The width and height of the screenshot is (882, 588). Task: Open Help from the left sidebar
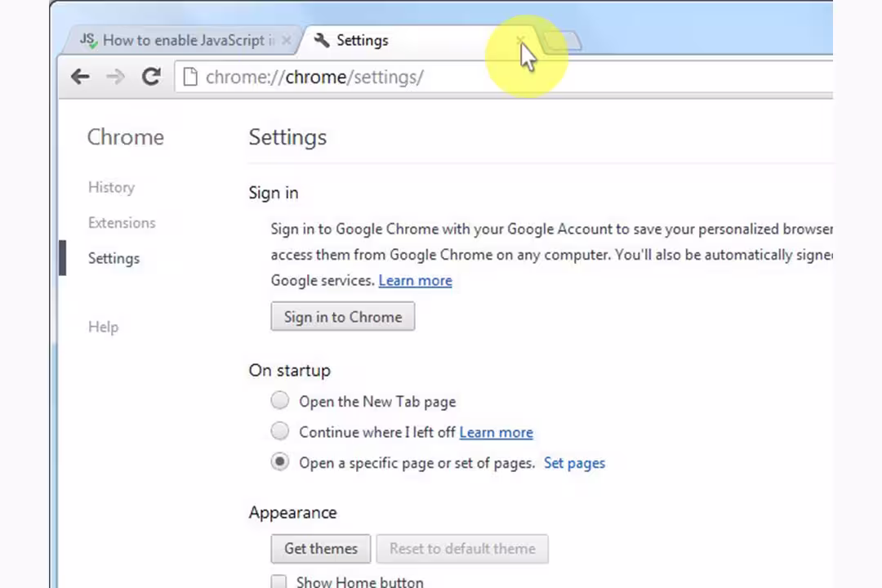tap(103, 327)
